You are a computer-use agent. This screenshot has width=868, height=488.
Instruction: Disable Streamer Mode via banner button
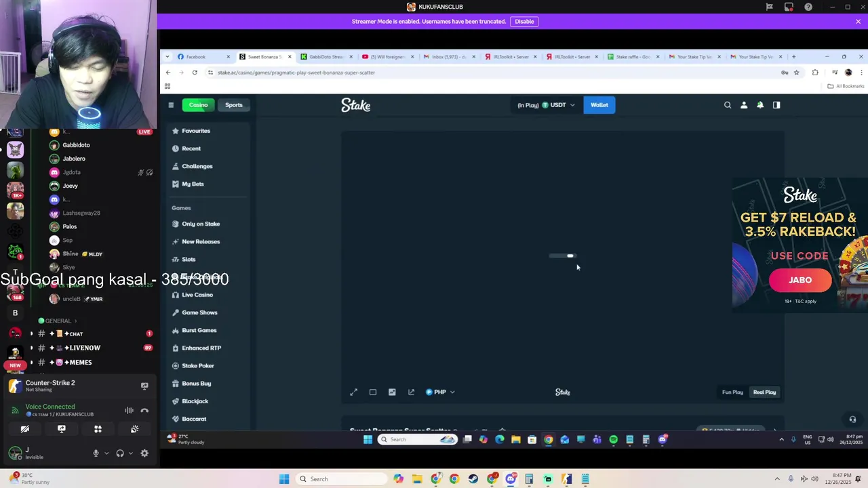click(524, 21)
